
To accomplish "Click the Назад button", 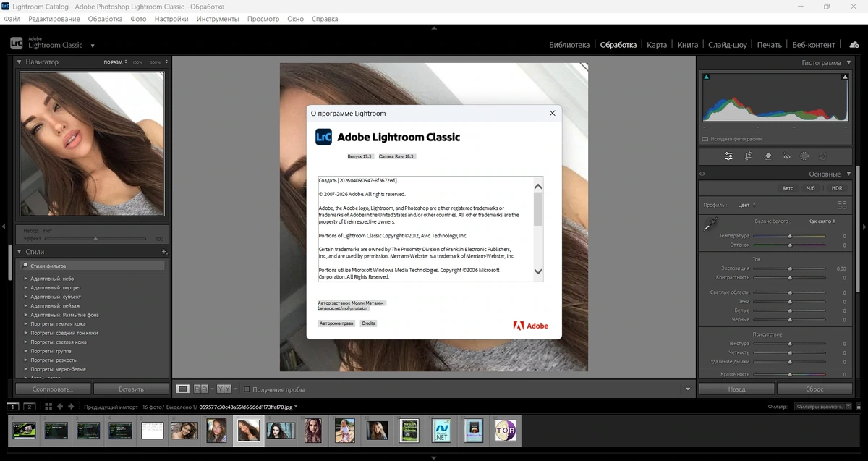I will coord(736,389).
